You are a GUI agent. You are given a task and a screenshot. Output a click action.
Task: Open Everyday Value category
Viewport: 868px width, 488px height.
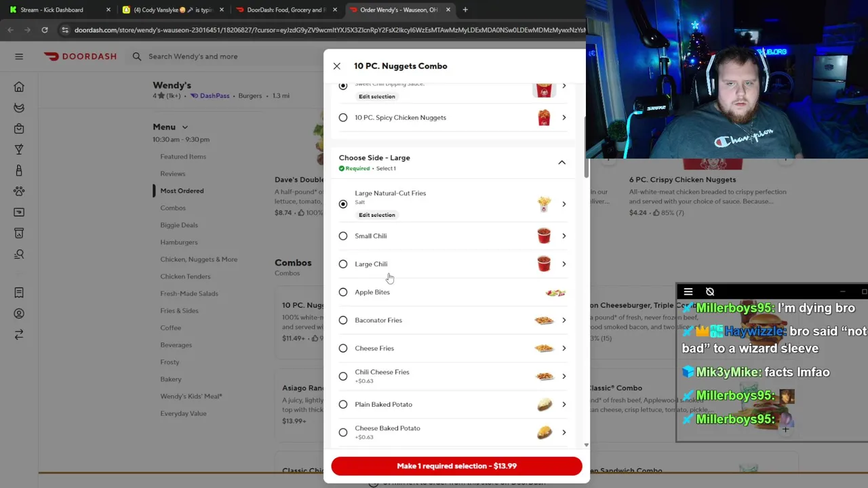click(183, 413)
